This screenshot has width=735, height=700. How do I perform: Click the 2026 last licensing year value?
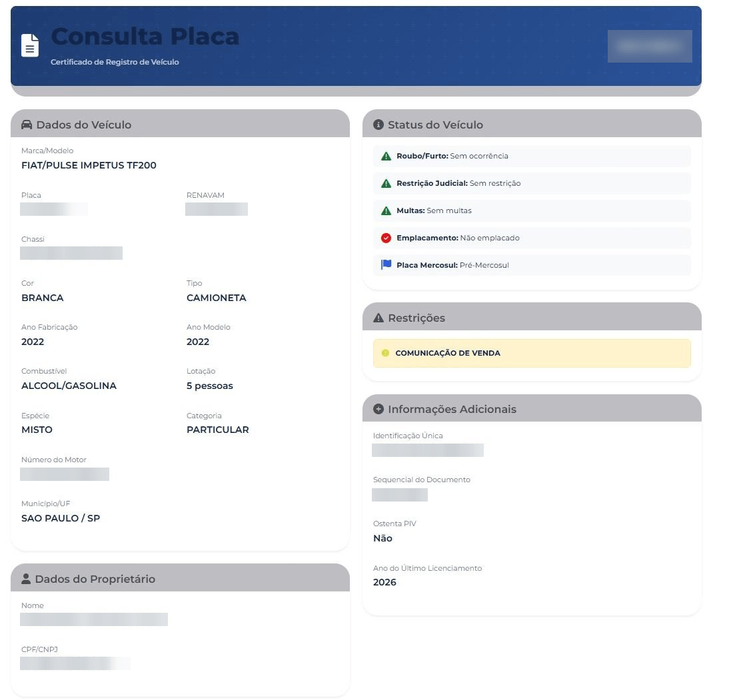point(385,582)
